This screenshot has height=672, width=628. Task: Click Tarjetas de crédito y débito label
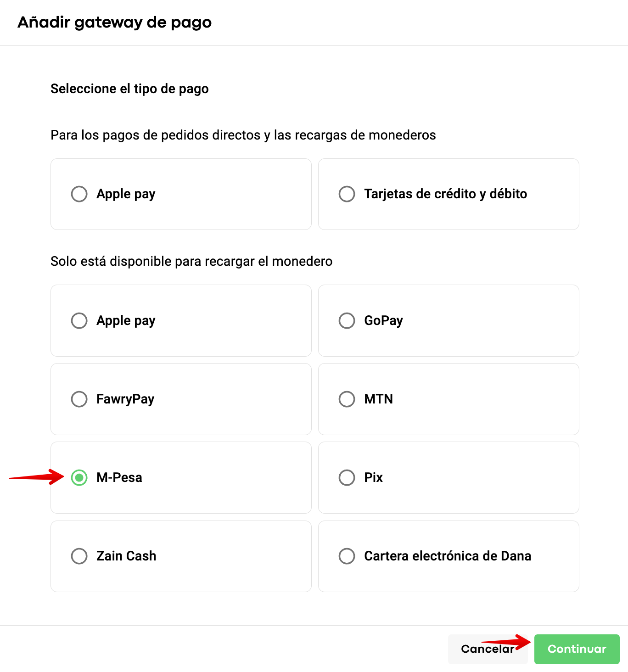pyautogui.click(x=446, y=194)
